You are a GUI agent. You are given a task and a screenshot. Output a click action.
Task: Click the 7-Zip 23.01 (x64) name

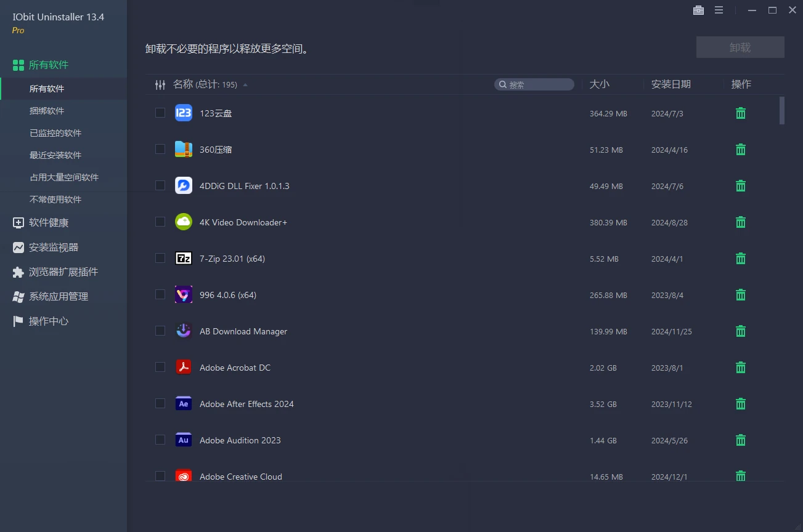click(x=232, y=259)
